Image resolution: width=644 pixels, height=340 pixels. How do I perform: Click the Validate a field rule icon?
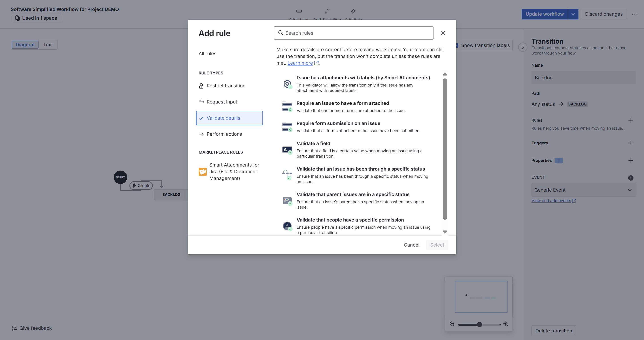coord(287,150)
